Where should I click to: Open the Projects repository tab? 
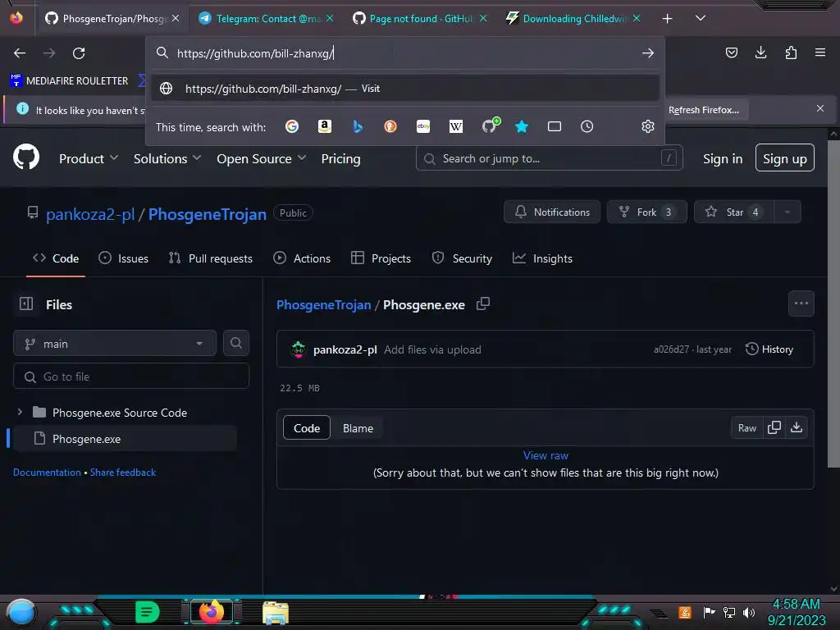coord(381,258)
